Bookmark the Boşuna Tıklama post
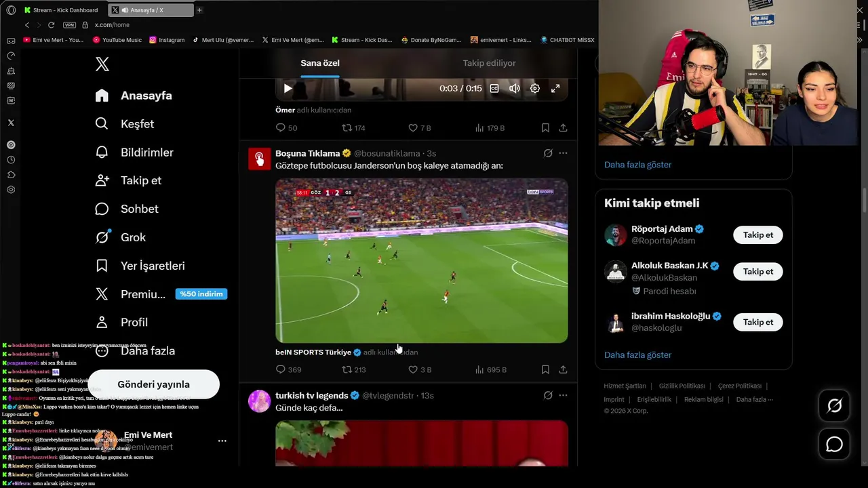 545,369
